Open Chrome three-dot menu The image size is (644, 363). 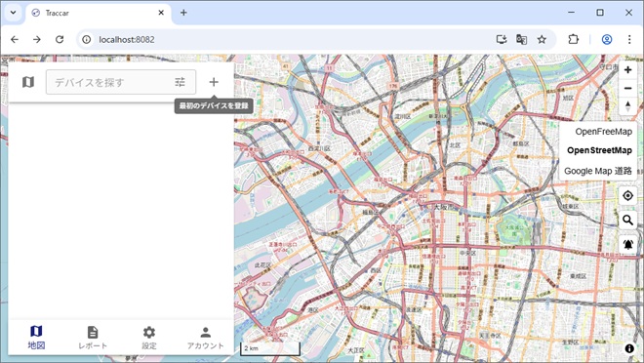point(629,39)
